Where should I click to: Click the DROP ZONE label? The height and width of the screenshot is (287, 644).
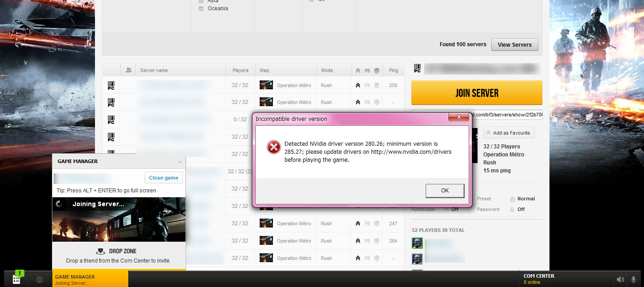(122, 251)
